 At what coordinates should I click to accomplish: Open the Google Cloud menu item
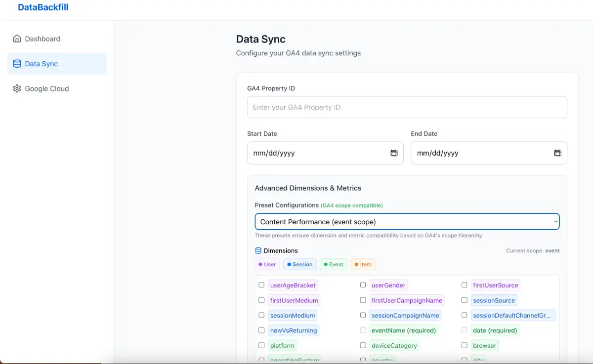pos(46,89)
